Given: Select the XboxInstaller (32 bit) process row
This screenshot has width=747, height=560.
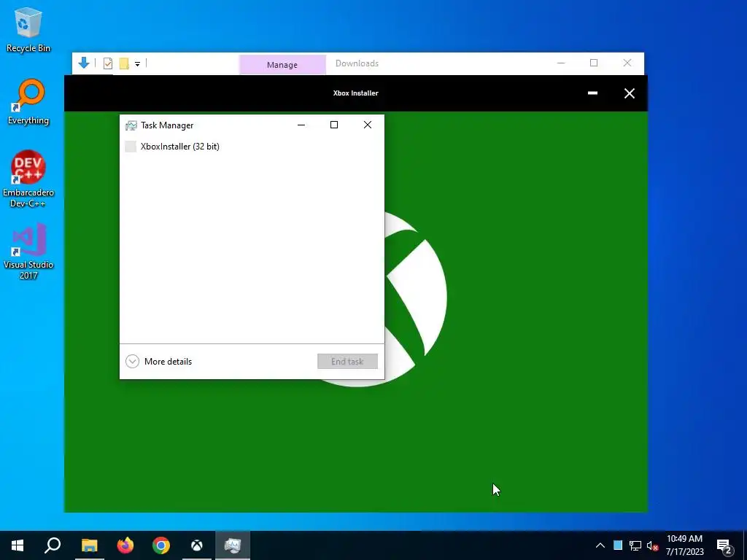Looking at the screenshot, I should tap(252, 147).
